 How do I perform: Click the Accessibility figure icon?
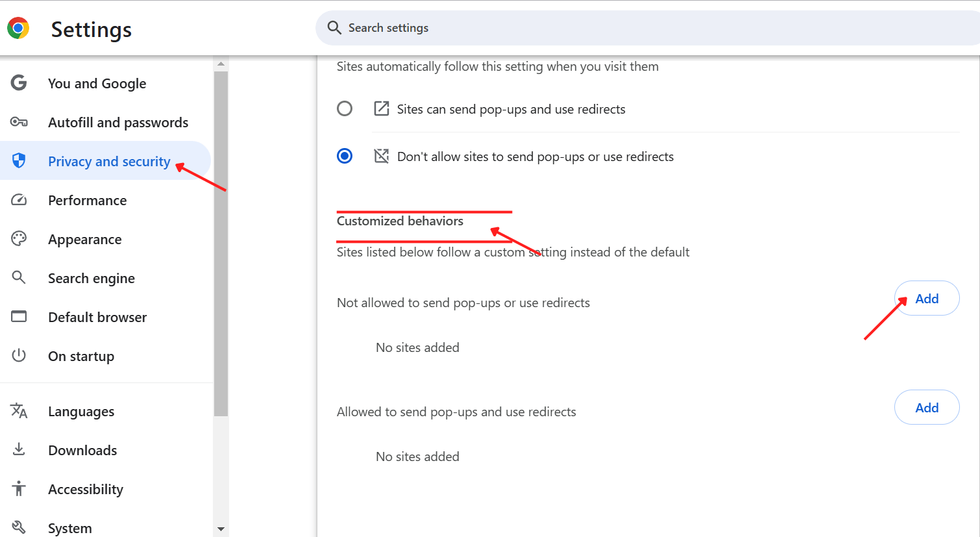point(19,489)
